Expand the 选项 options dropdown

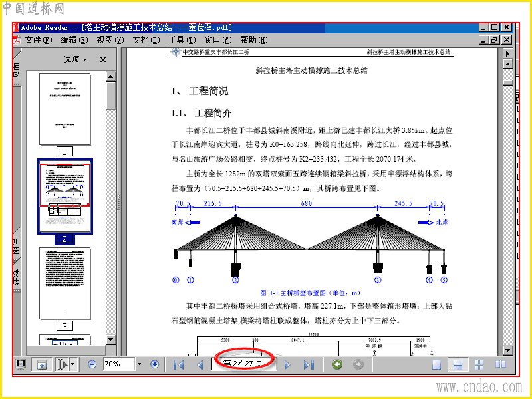point(75,60)
